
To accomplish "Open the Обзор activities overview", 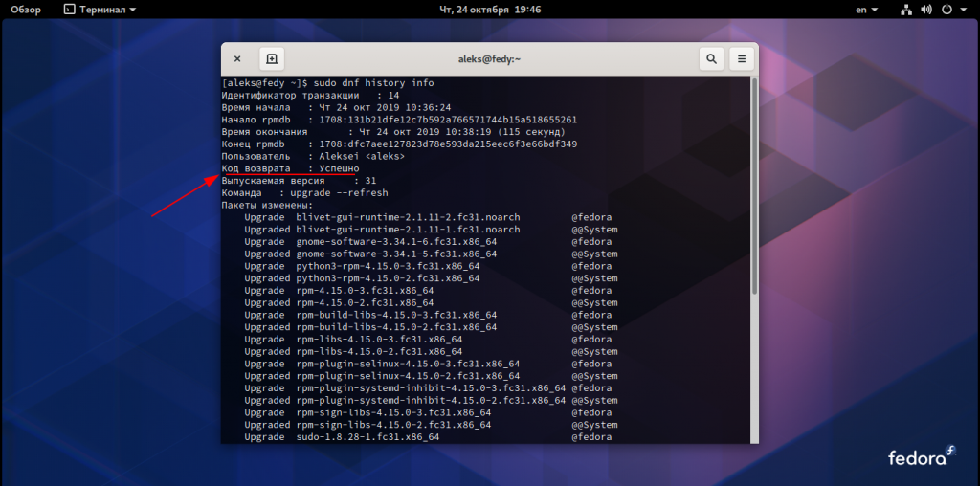I will (25, 10).
